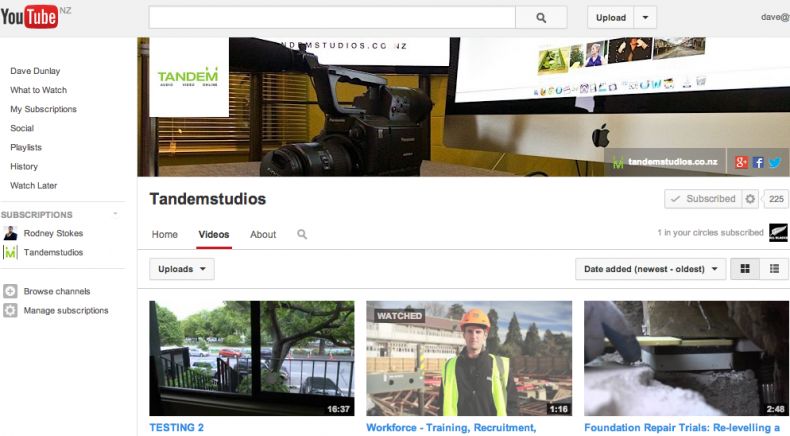The width and height of the screenshot is (790, 436).
Task: Select the Videos tab
Action: click(x=214, y=234)
